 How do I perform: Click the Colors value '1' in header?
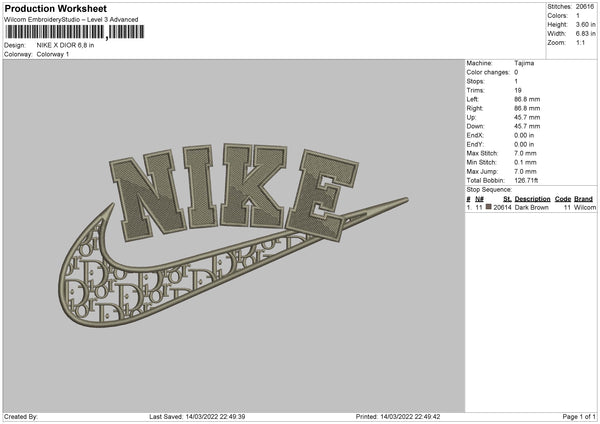(x=578, y=16)
